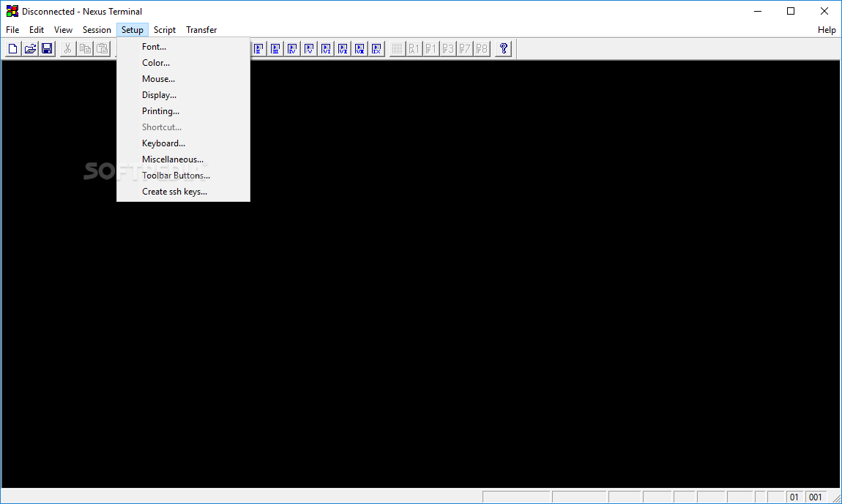
Task: Open the View menu
Action: click(x=63, y=30)
